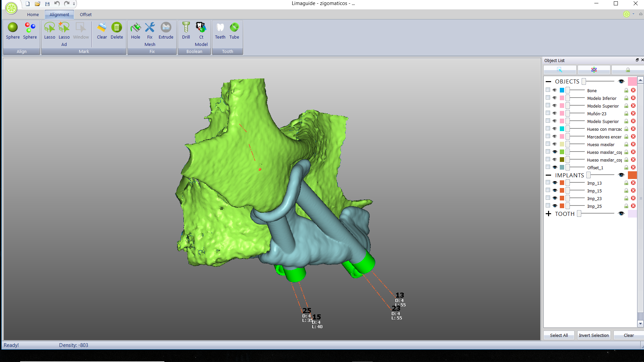Activate the Extrude tool

[x=166, y=28]
